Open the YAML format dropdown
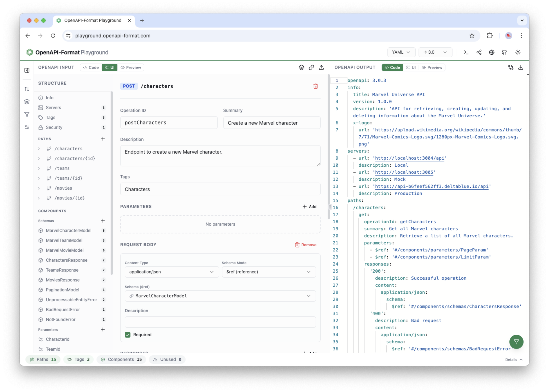This screenshot has width=549, height=392. 401,52
